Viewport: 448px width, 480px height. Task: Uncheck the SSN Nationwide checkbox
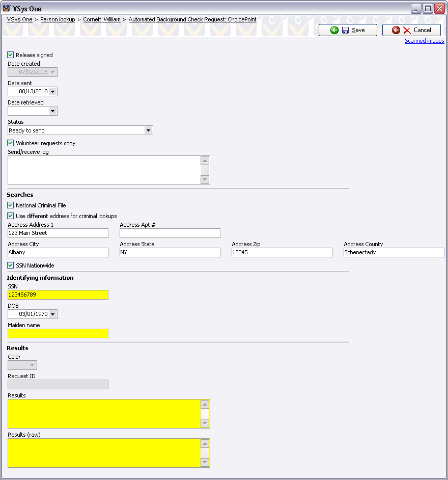click(x=10, y=265)
